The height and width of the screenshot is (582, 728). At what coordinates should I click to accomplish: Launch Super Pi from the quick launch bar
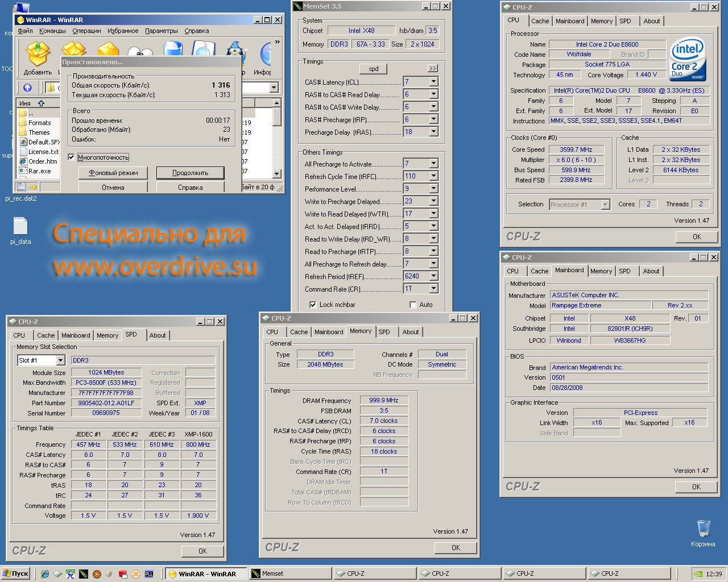pyautogui.click(x=71, y=574)
